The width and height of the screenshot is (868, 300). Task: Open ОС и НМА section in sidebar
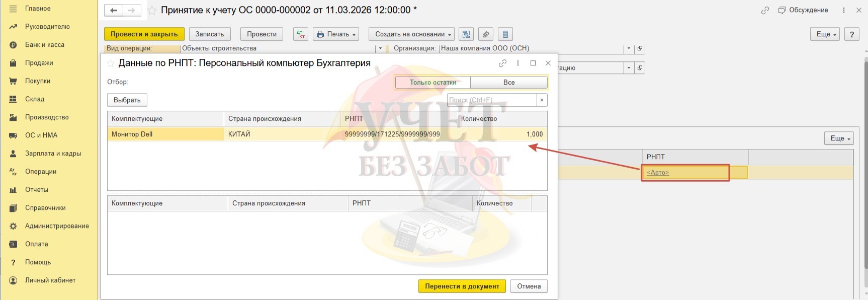pos(41,135)
